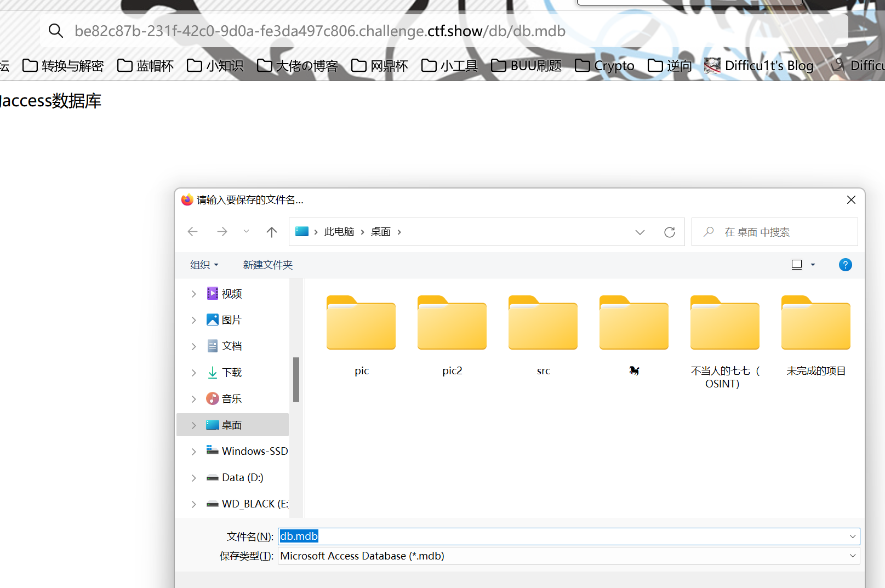Open the 网鼎杯 bookmark folder
885x588 pixels.
(380, 66)
